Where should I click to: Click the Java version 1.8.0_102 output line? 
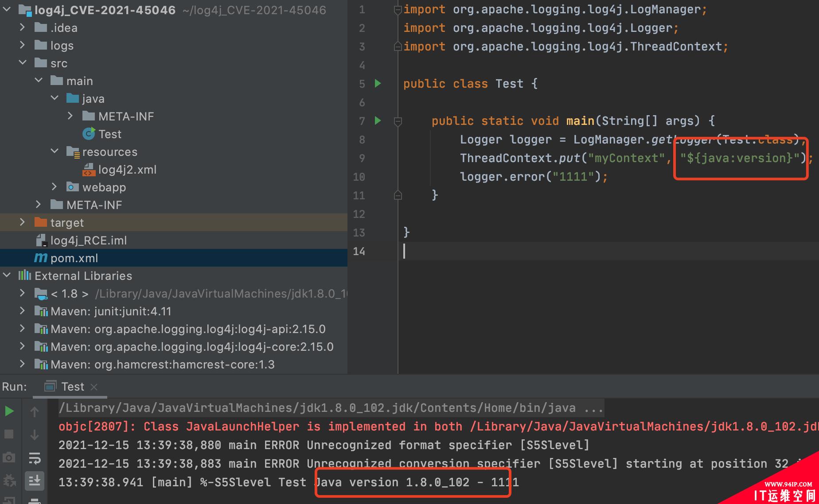click(289, 482)
